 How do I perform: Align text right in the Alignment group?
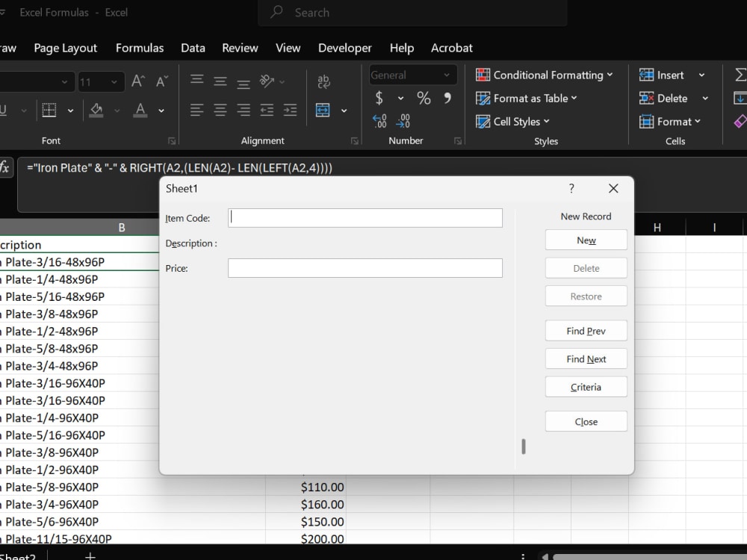point(244,110)
